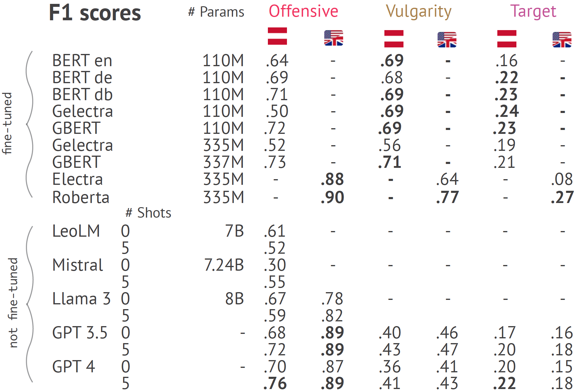Select the BERT en row label
Screen dimensions: 576x392
pyautogui.click(x=82, y=61)
